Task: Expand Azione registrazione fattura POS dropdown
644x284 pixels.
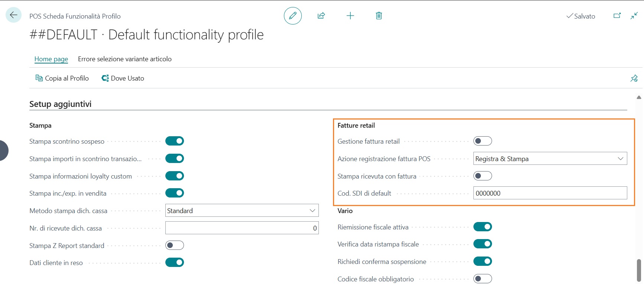Action: [550, 159]
